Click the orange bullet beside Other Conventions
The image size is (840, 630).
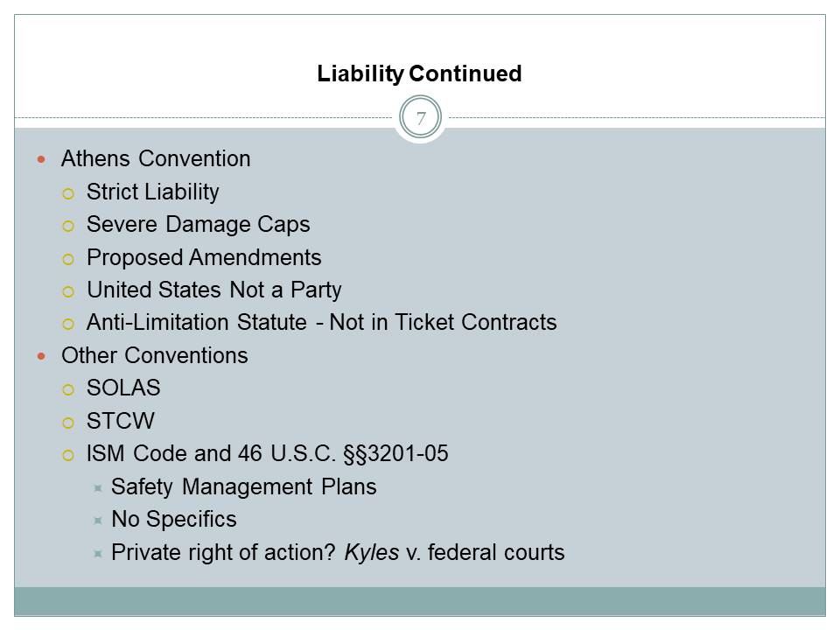coord(42,356)
